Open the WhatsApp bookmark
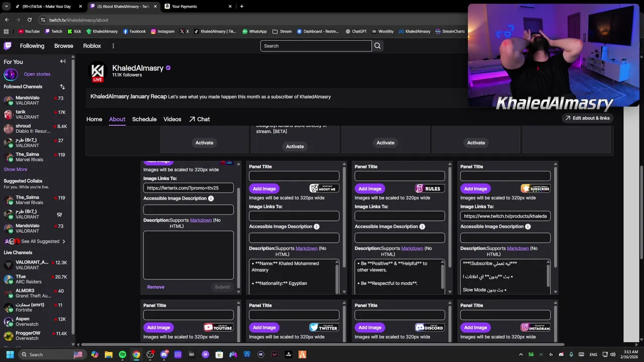 (x=255, y=31)
